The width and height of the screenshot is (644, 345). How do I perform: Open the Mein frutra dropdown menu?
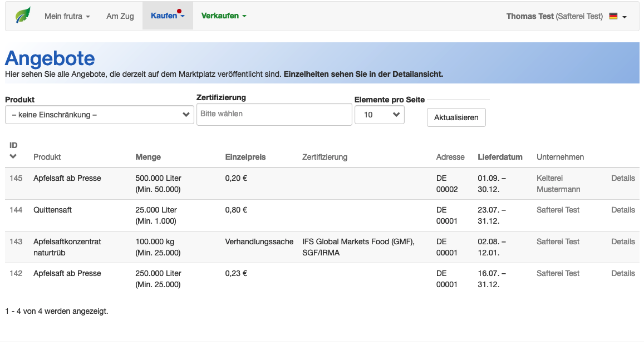[x=67, y=16]
